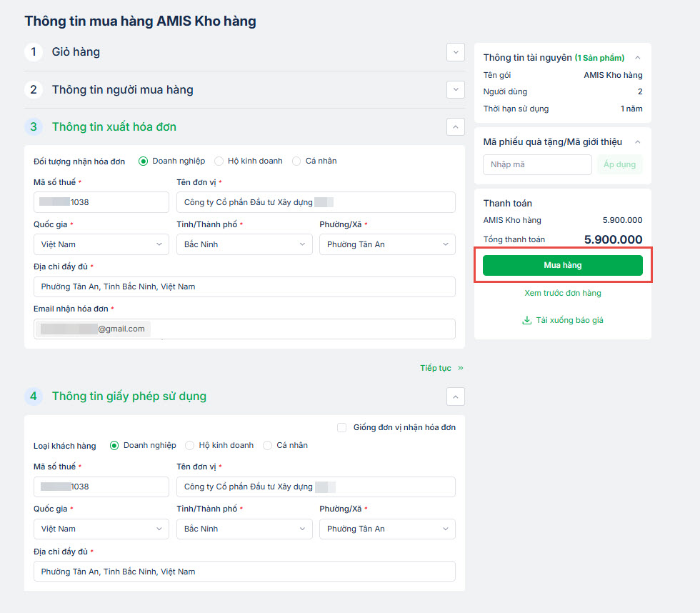700x613 pixels.
Task: Expand the Giỏ hàng section chevron
Action: pos(455,52)
